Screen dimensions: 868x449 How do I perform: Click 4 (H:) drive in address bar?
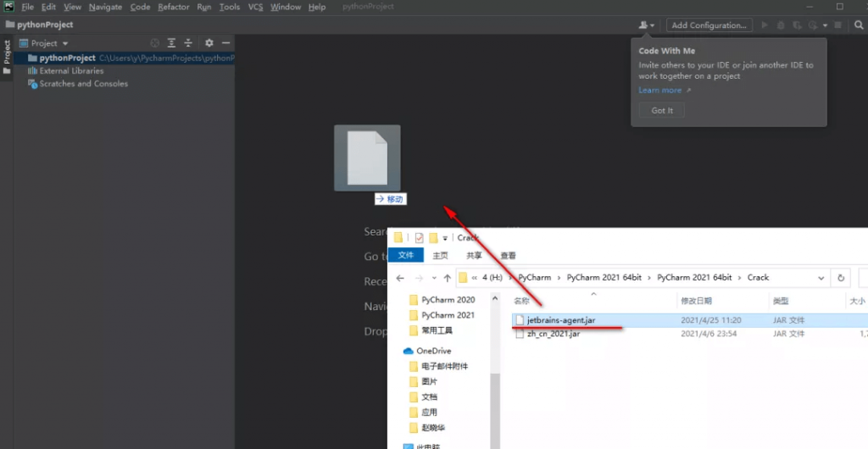(492, 278)
